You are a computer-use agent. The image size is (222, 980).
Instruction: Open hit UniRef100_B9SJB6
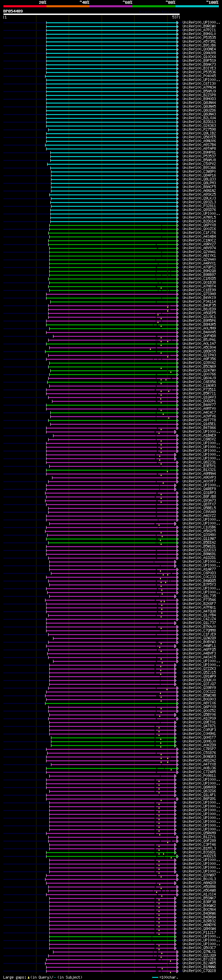[x=199, y=45]
